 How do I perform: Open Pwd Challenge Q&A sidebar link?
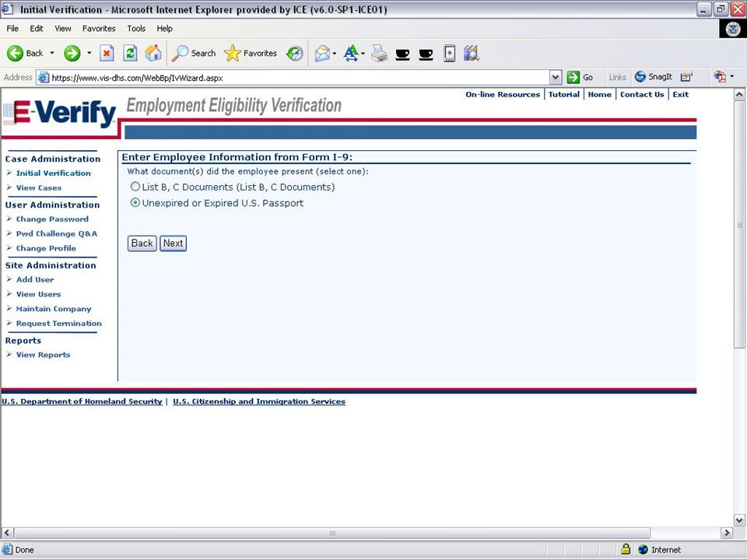coord(57,234)
